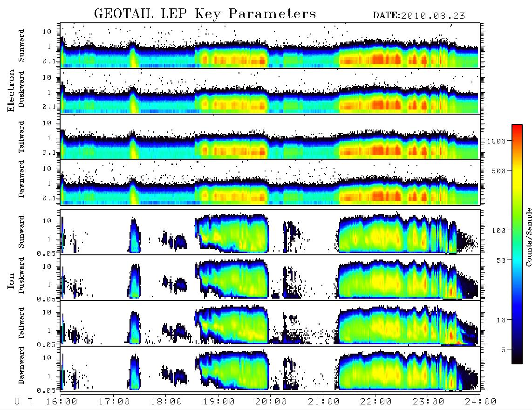This screenshot has width=532, height=410.
Task: Click the Electron Duskward spectrogram panel
Action: (270, 91)
